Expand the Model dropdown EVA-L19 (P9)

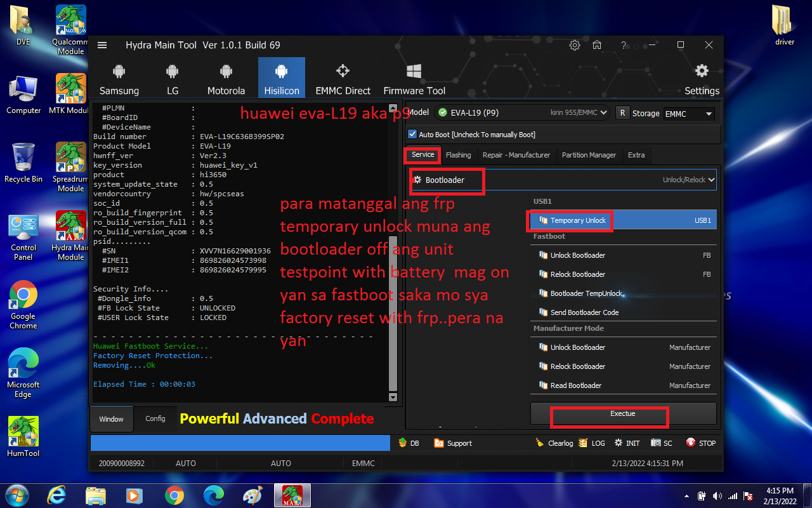pyautogui.click(x=521, y=112)
